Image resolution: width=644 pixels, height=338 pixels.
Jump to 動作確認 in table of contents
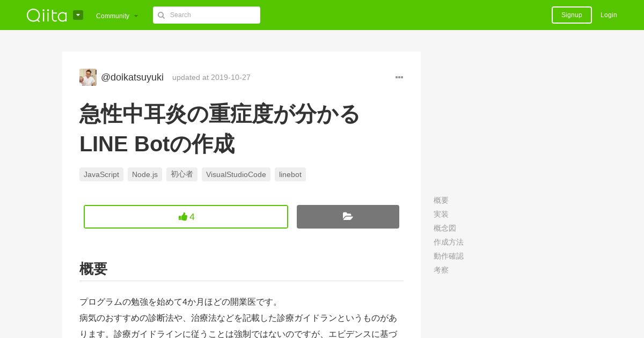(x=449, y=256)
